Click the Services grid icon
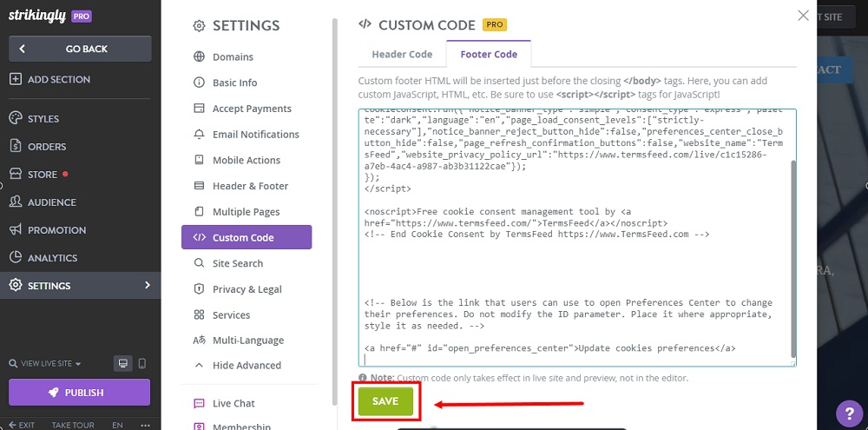868x430 pixels. [x=199, y=314]
